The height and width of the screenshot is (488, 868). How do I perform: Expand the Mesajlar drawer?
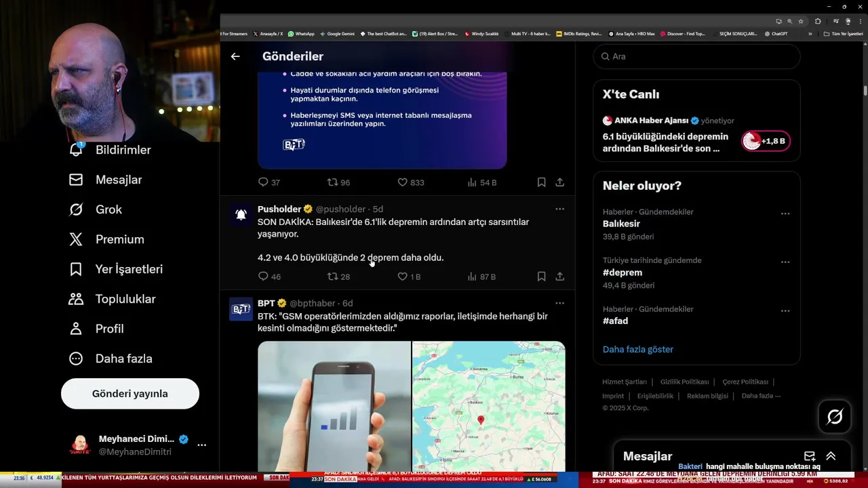831,456
